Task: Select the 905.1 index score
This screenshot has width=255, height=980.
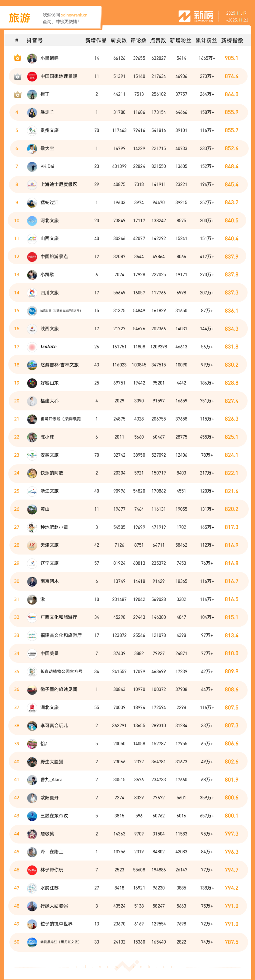Action: (231, 58)
